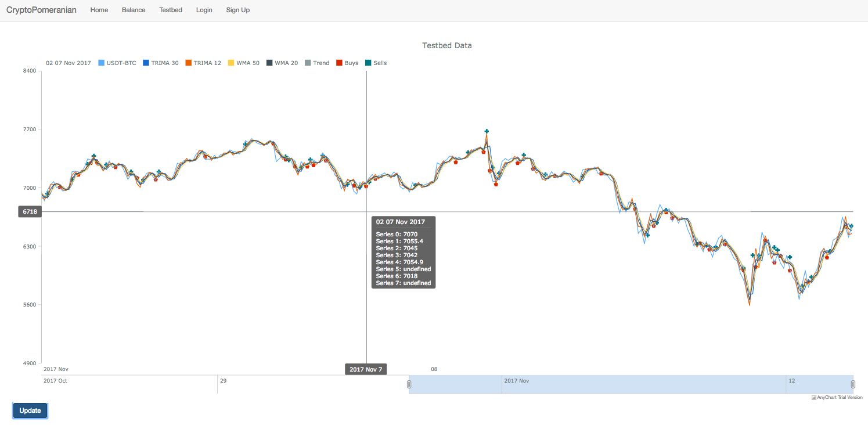Click the '08' x-axis date label
This screenshot has height=425, width=868.
[x=434, y=369]
